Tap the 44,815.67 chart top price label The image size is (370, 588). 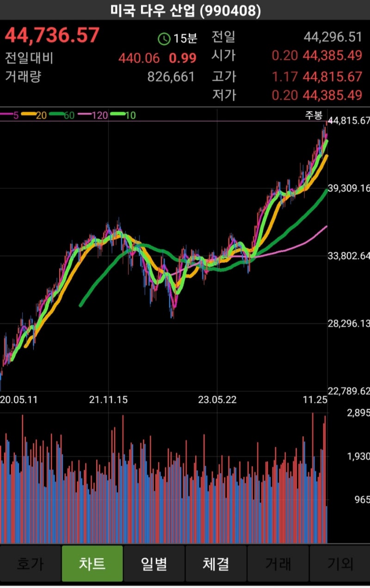(349, 121)
